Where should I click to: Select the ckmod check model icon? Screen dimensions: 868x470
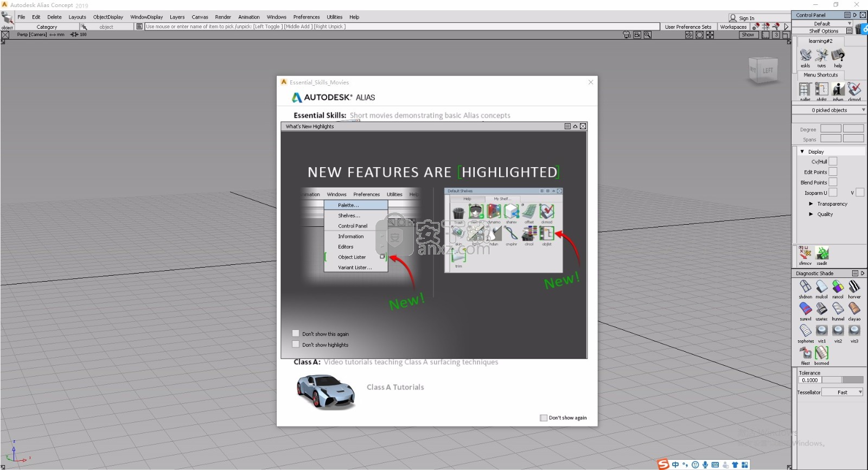coord(854,89)
